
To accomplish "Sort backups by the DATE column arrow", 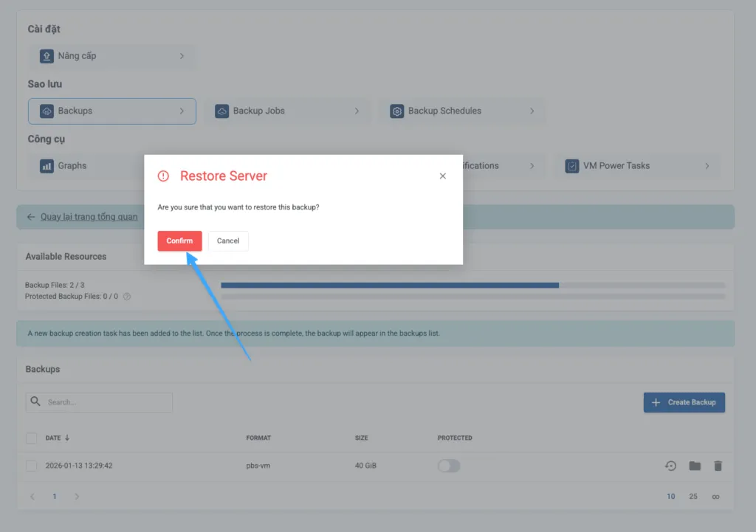I will point(67,438).
